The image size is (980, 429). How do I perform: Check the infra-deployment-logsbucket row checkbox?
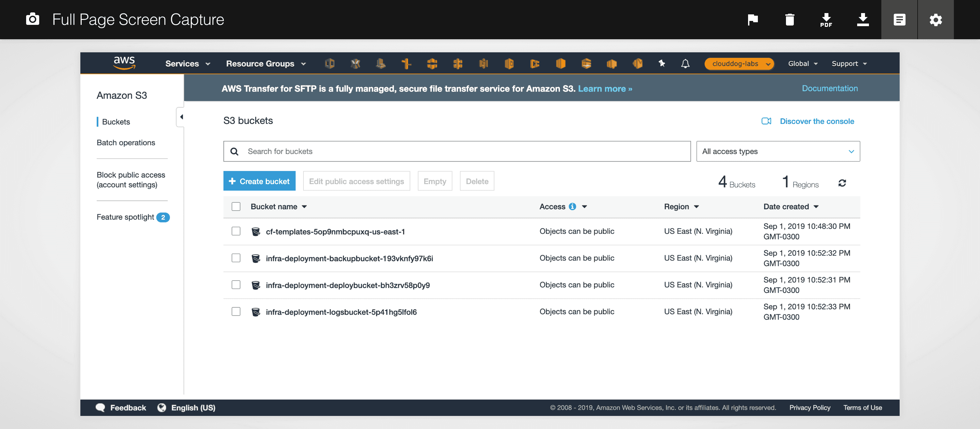236,311
